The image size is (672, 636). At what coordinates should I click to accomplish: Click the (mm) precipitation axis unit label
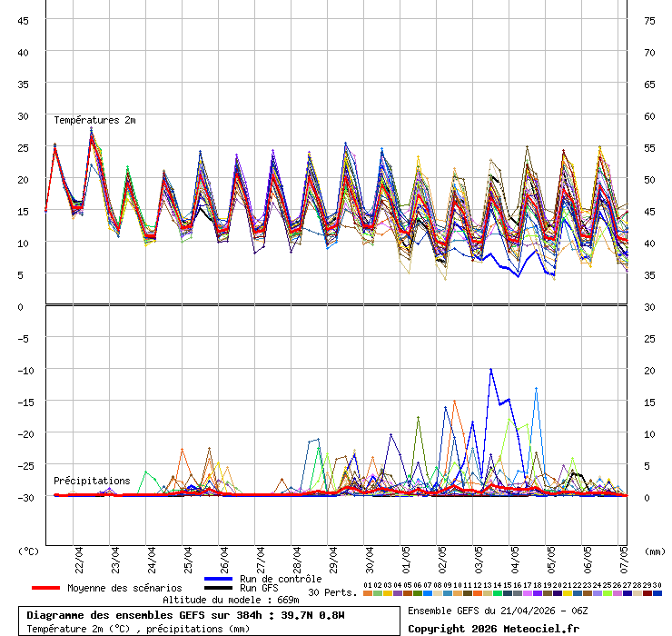pos(655,550)
